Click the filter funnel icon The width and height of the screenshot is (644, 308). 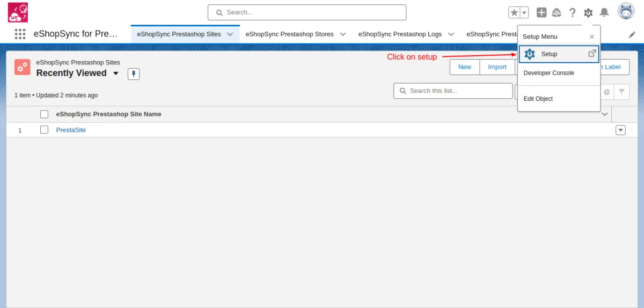tap(621, 92)
